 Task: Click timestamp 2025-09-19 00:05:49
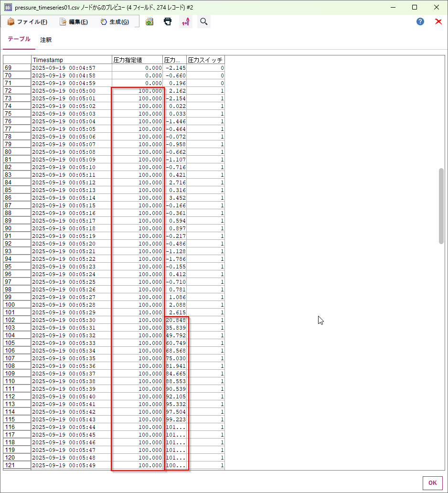click(x=64, y=465)
